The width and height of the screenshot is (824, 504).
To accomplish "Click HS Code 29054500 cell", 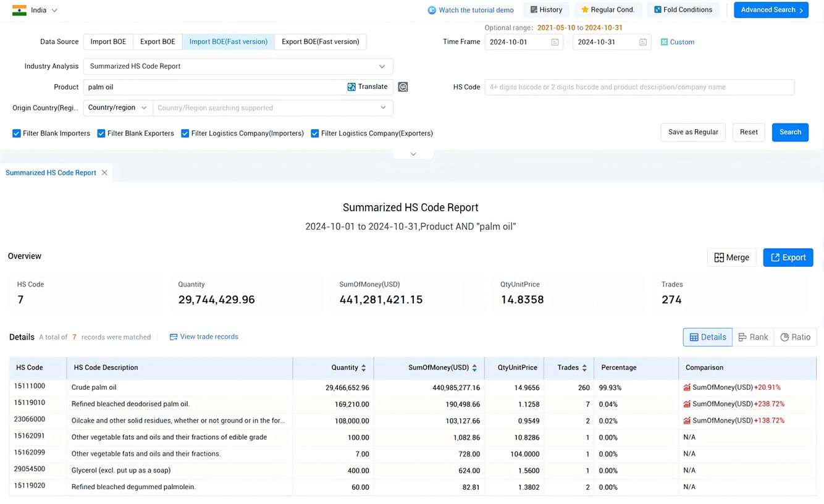I will 30,469.
